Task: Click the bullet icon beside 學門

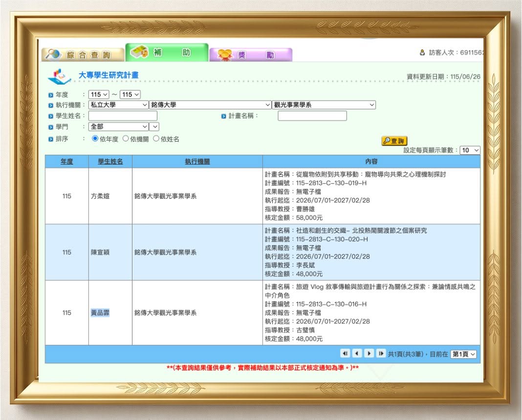Action: pyautogui.click(x=51, y=127)
